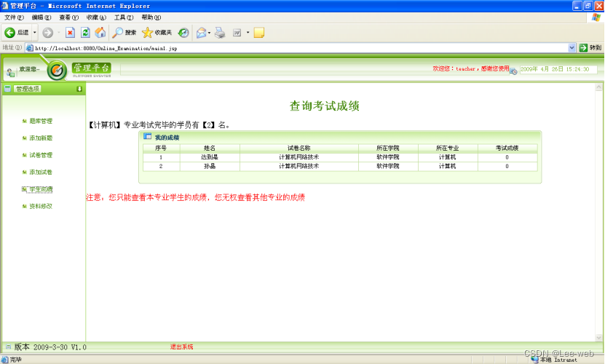
Task: Click the 管理平台 logo icon
Action: point(57,71)
